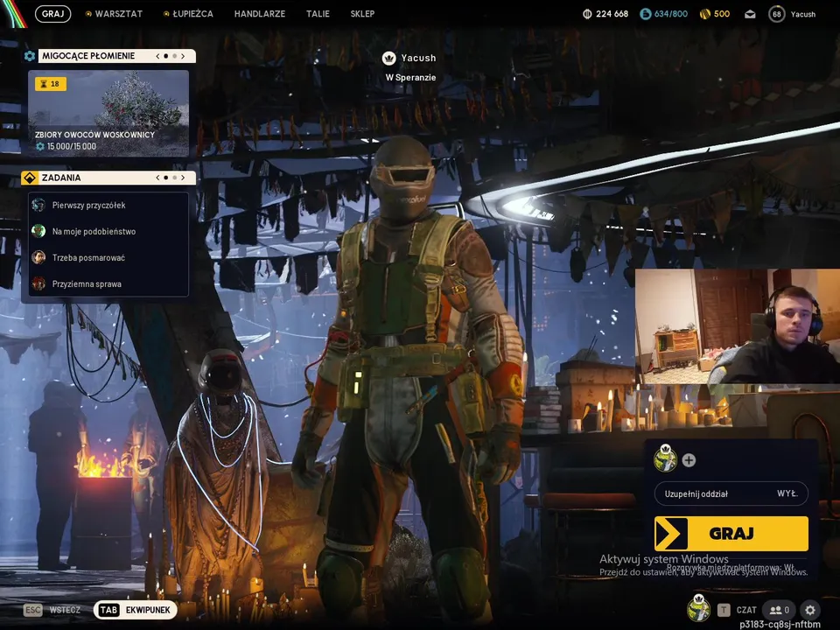Open the mail inbox envelope icon

(x=750, y=14)
